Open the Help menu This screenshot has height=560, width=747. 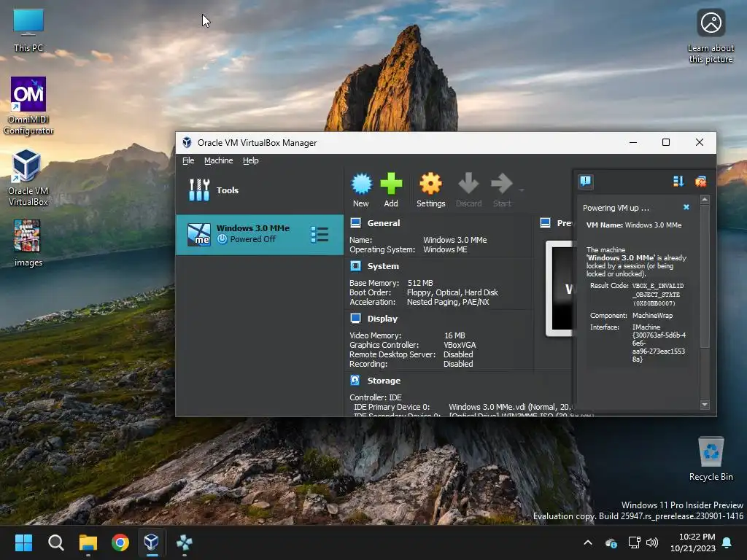click(251, 160)
